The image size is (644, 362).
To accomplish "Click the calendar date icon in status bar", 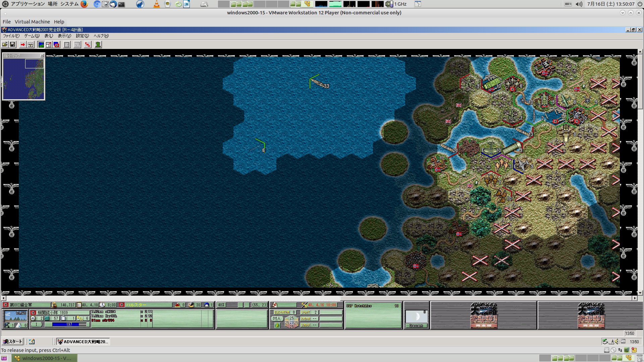I will [x=79, y=305].
